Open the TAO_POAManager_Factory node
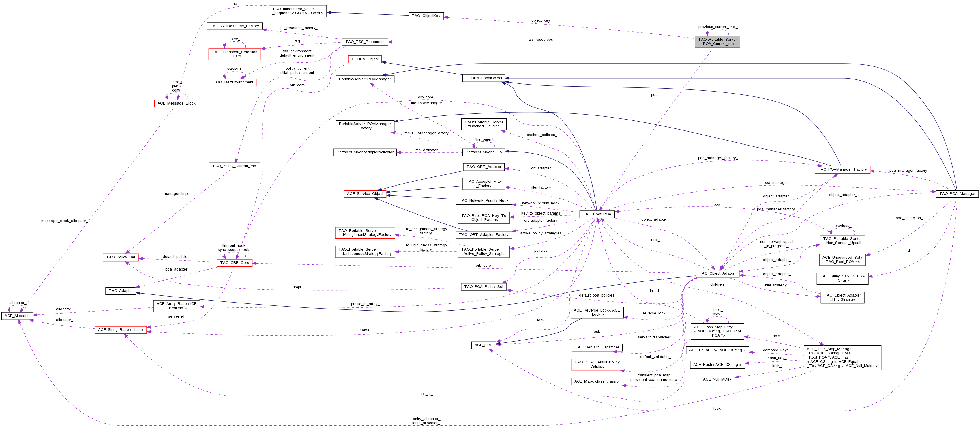 pos(842,169)
